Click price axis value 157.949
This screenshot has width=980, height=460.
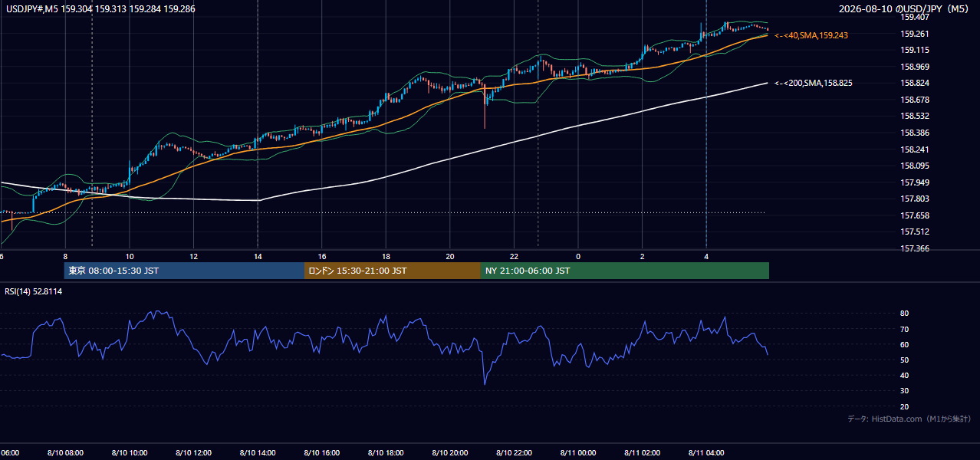(x=915, y=182)
